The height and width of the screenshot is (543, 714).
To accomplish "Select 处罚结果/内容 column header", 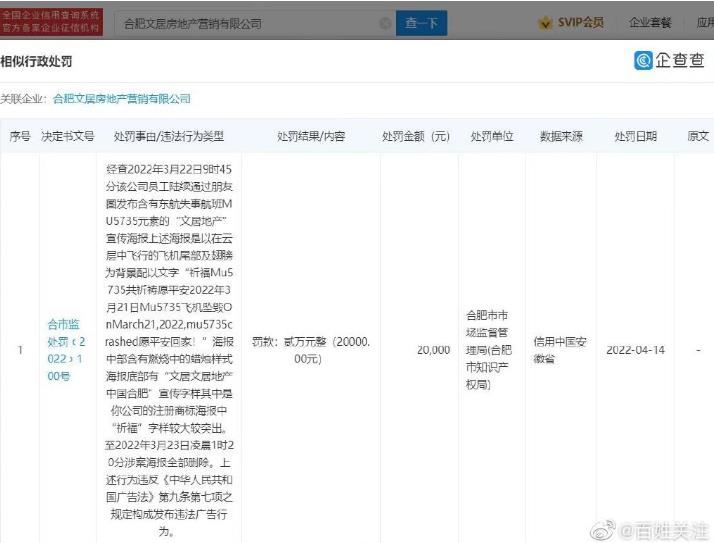I will (x=311, y=136).
